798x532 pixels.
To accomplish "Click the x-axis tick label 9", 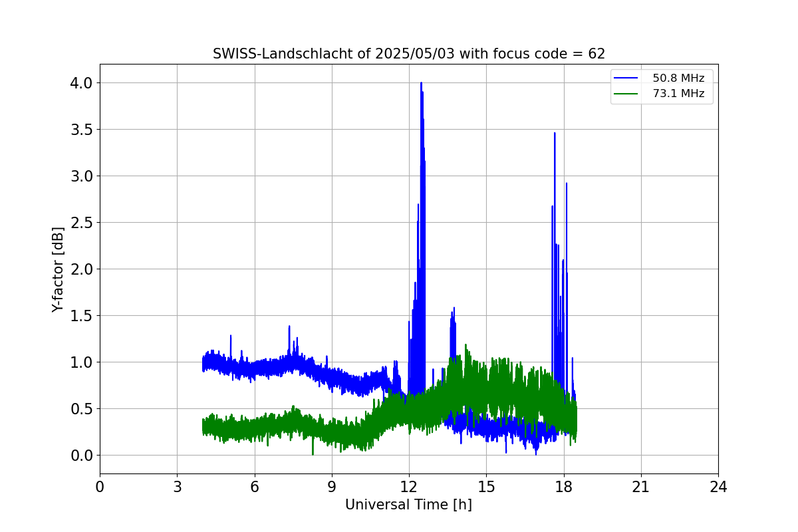I will [332, 487].
